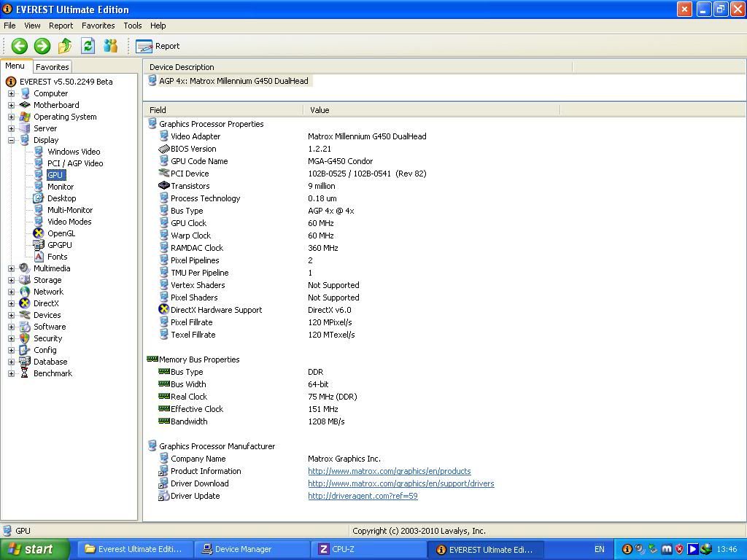
Task: Open the View menu
Action: click(x=32, y=26)
